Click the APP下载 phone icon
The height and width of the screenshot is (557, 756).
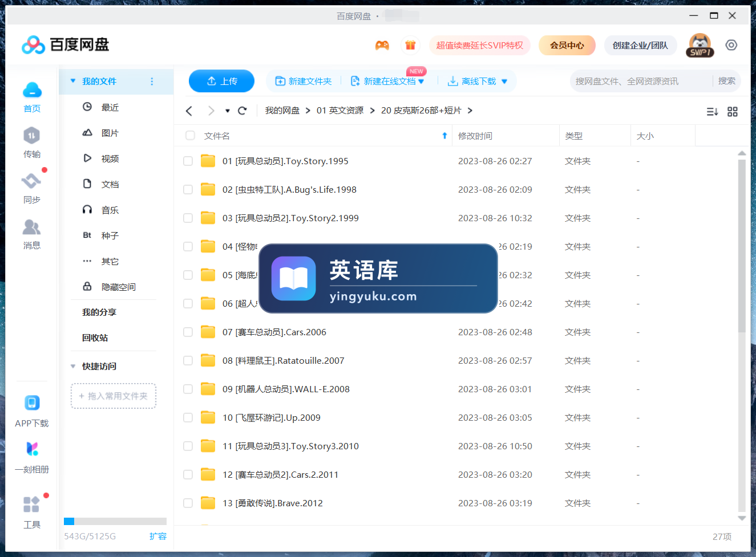(x=32, y=403)
